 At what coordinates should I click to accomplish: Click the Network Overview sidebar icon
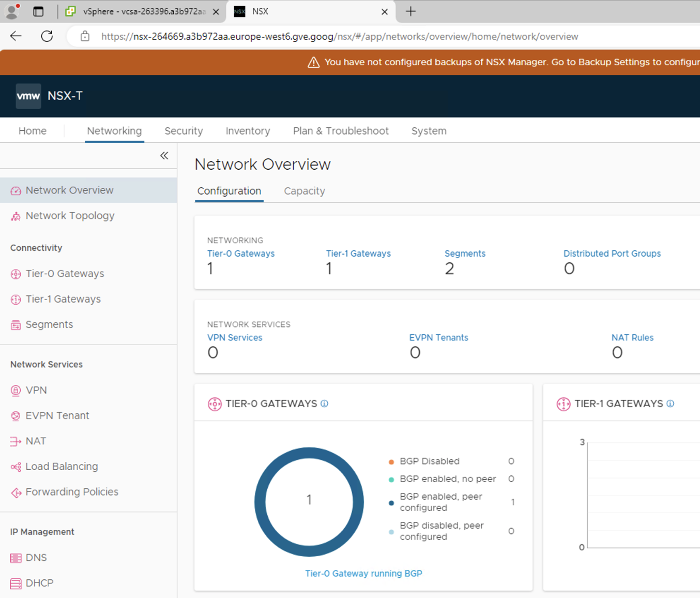[x=16, y=191]
